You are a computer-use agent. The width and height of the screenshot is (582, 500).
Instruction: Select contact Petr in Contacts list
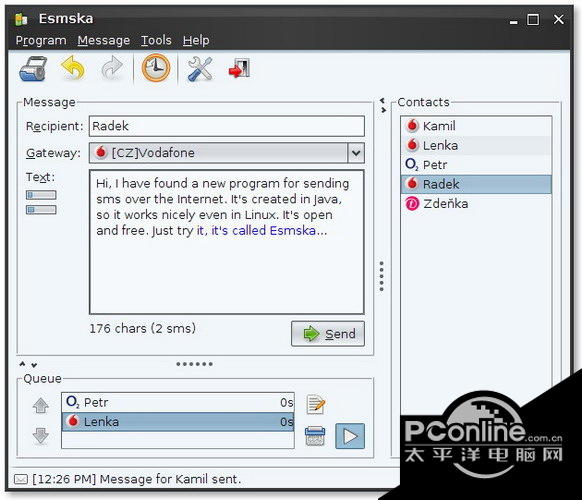tap(476, 164)
